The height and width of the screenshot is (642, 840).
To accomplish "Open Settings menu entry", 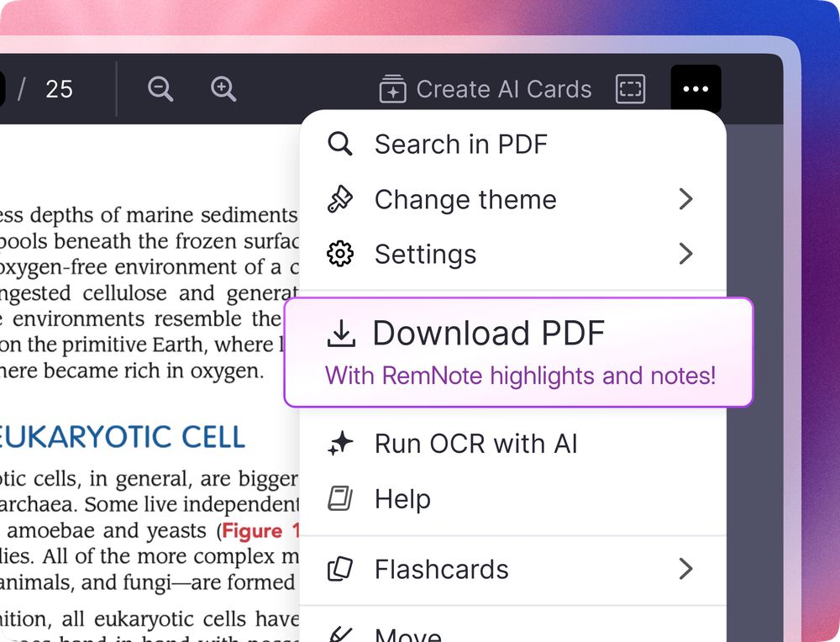I will pyautogui.click(x=512, y=254).
